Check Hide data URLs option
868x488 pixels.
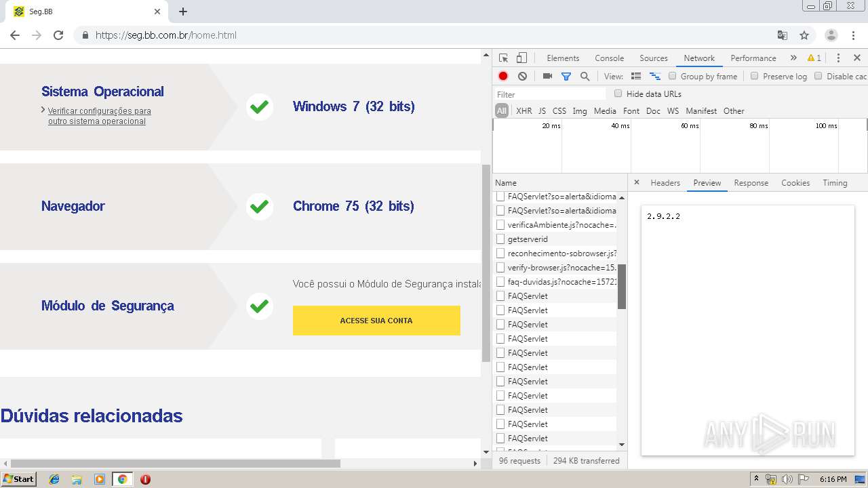[618, 94]
